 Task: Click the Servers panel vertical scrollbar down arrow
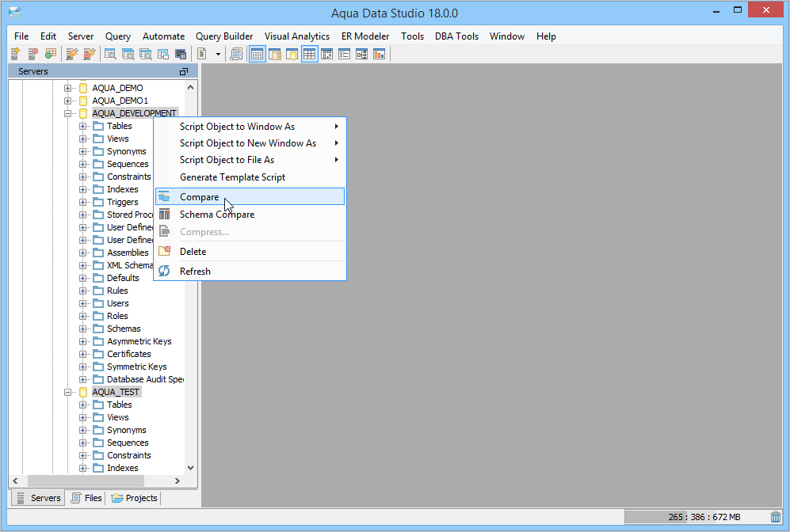190,468
